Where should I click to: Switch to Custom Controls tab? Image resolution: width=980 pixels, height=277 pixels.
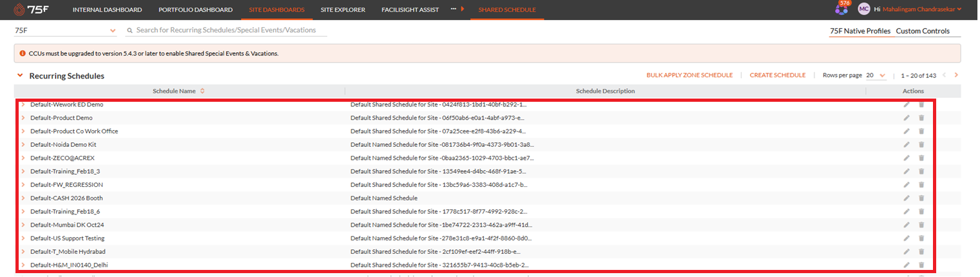(923, 31)
